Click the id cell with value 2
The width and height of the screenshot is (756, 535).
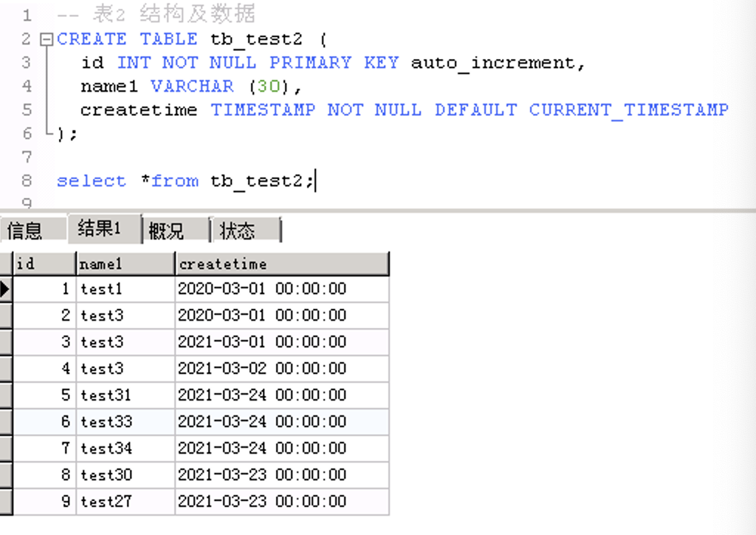44,316
